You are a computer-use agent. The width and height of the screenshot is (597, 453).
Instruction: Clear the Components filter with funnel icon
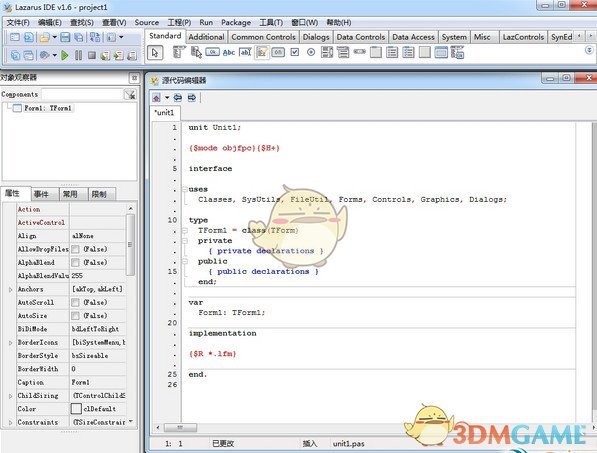(x=130, y=94)
